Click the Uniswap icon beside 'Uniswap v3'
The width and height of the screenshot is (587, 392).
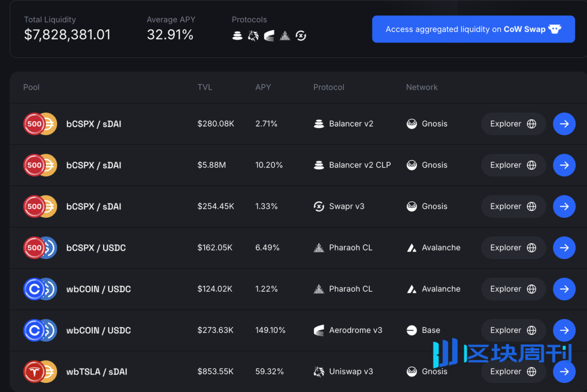[319, 371]
